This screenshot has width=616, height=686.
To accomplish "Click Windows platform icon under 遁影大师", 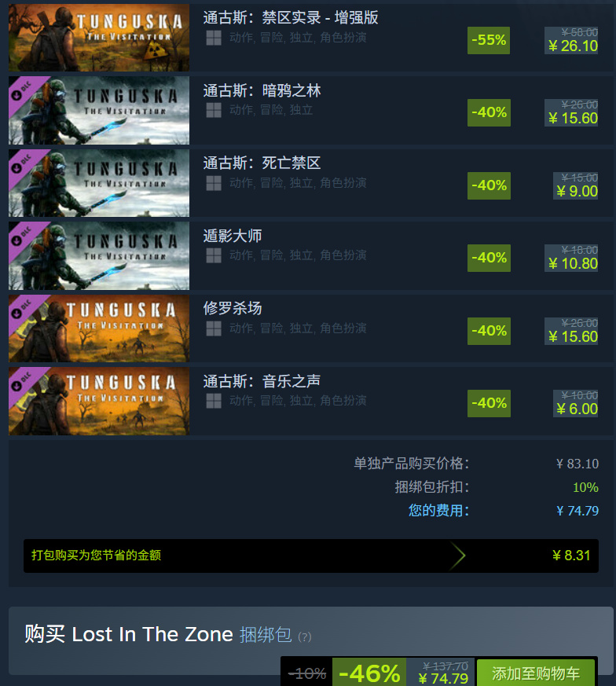I will [214, 255].
